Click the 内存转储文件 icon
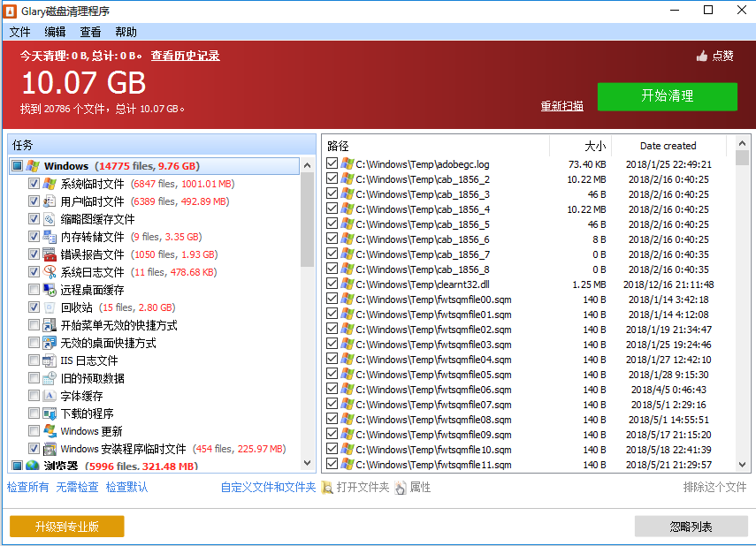Image resolution: width=756 pixels, height=546 pixels. tap(50, 237)
